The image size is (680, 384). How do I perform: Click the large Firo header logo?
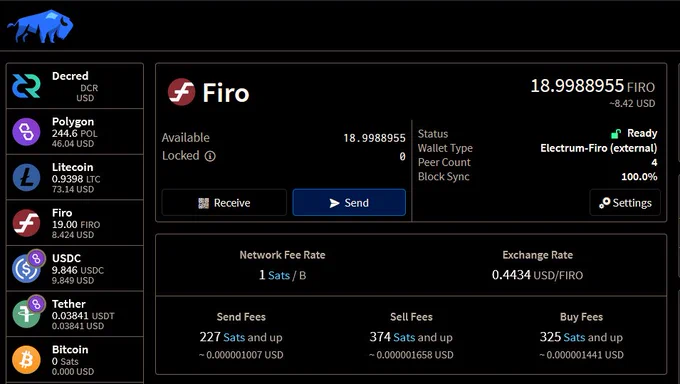[x=181, y=92]
